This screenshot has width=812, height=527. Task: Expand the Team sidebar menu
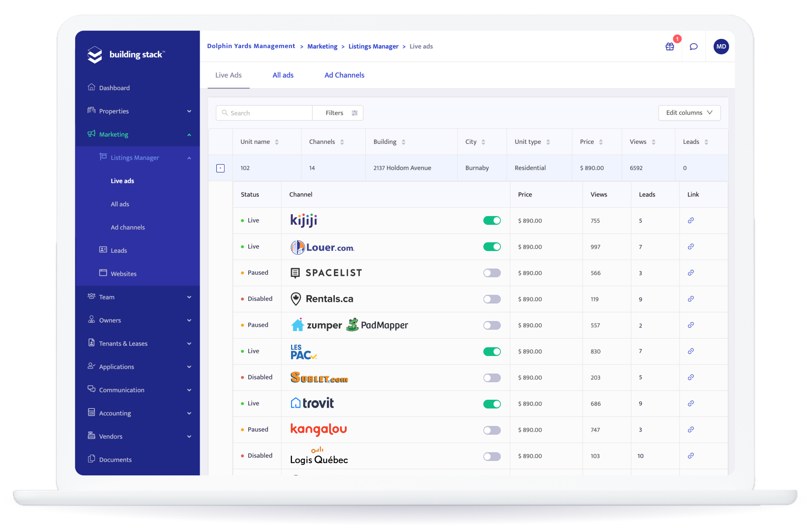[x=189, y=297]
